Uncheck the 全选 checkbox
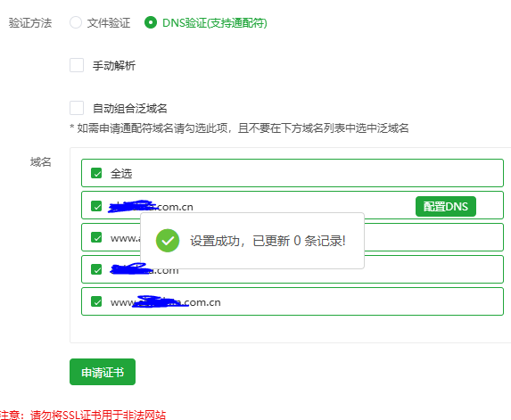The width and height of the screenshot is (511, 420). click(96, 173)
